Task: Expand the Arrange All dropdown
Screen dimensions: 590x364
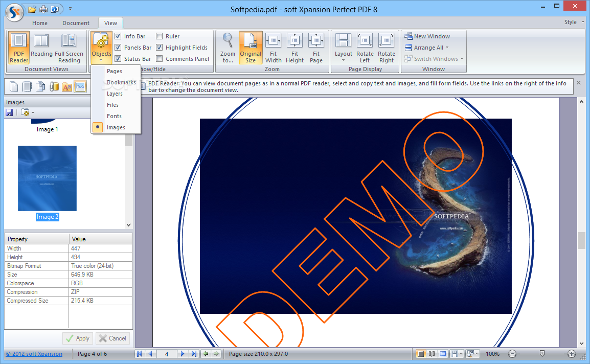Action: (427, 48)
